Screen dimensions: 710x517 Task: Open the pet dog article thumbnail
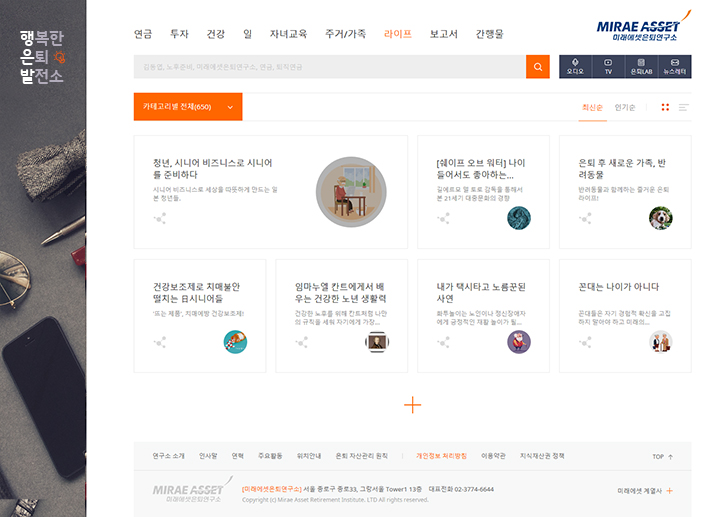click(660, 218)
